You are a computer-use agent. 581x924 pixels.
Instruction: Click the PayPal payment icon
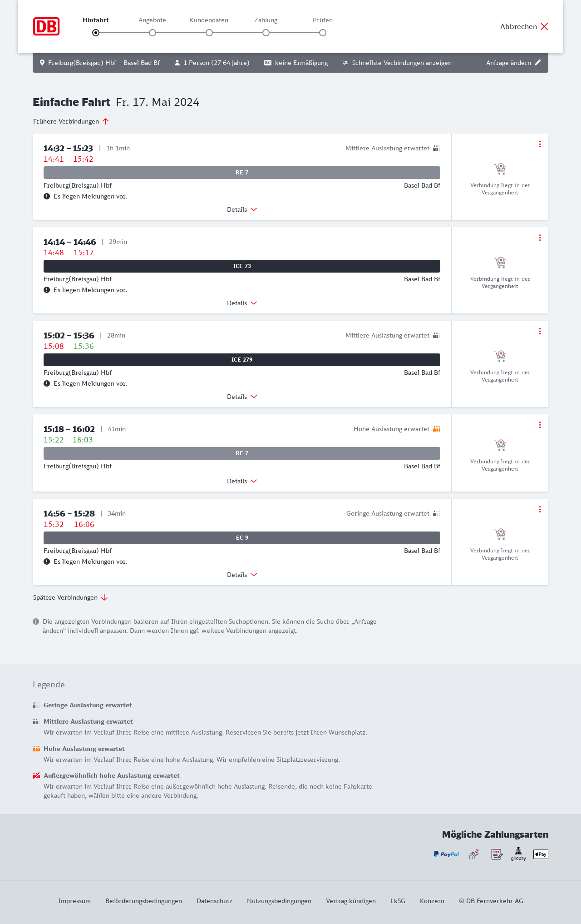[x=446, y=854]
